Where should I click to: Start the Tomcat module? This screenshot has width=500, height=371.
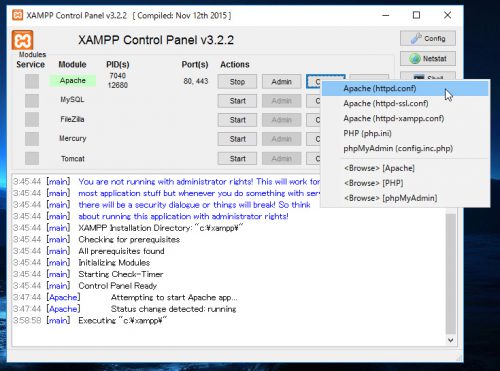tap(237, 159)
